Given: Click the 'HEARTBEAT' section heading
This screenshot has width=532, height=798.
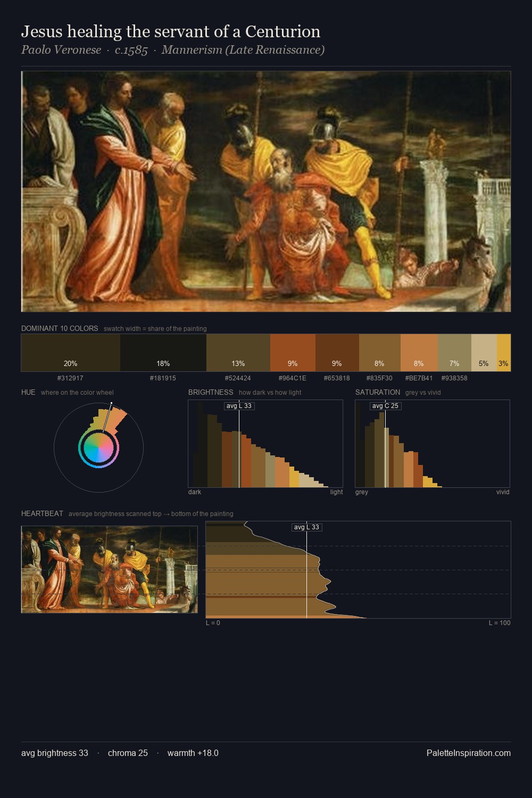Looking at the screenshot, I should point(42,513).
